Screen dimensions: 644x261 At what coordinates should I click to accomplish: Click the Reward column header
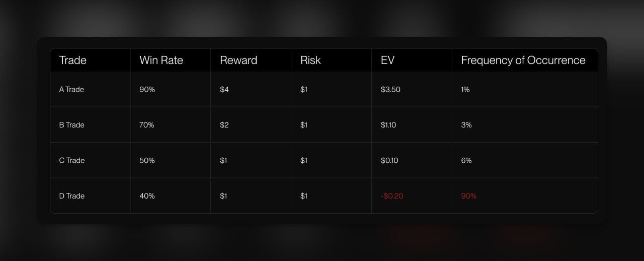coord(238,60)
